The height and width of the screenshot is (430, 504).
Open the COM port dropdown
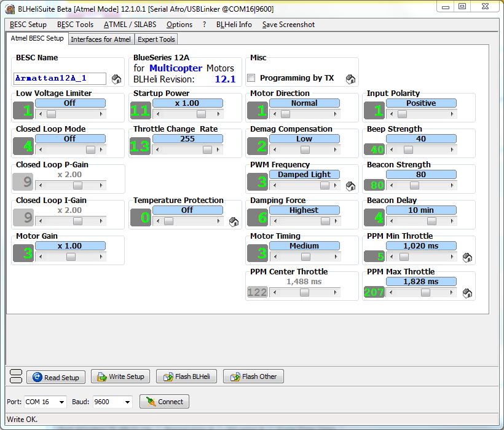[61, 402]
